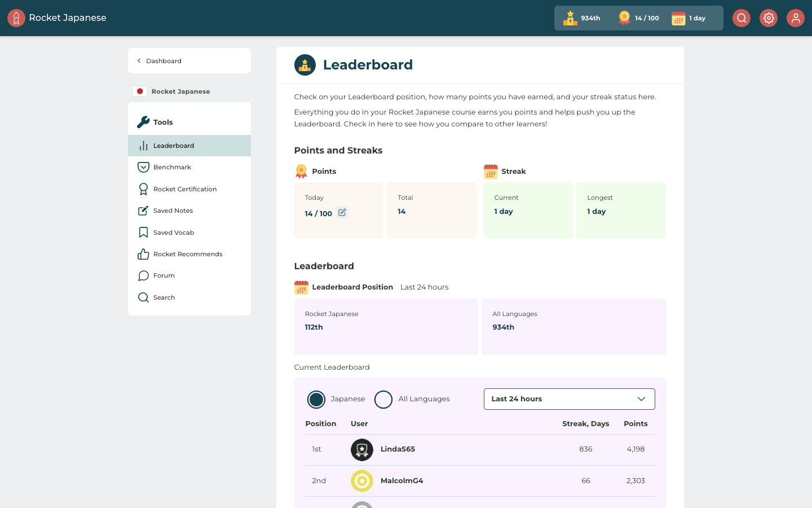
Task: Click the Rocket Certification ribbon icon
Action: point(143,189)
